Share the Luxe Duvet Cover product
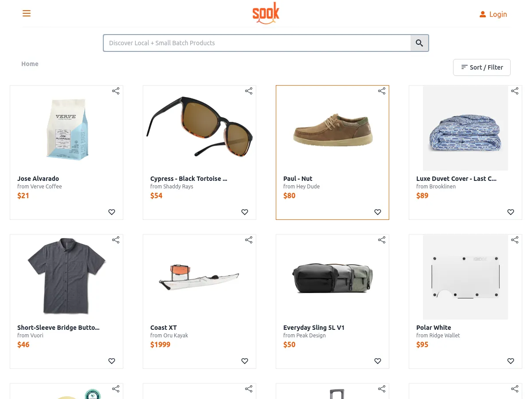The image size is (532, 399). 514,91
